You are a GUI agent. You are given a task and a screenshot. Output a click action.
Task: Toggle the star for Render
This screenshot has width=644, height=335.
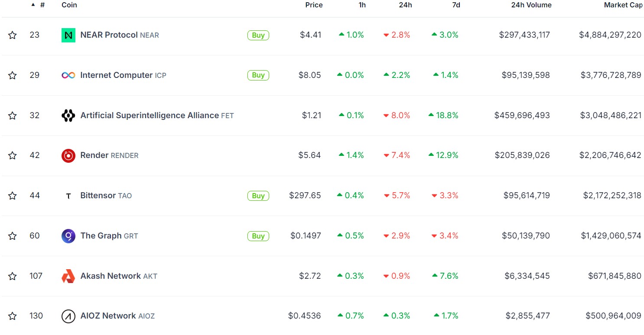pyautogui.click(x=12, y=155)
